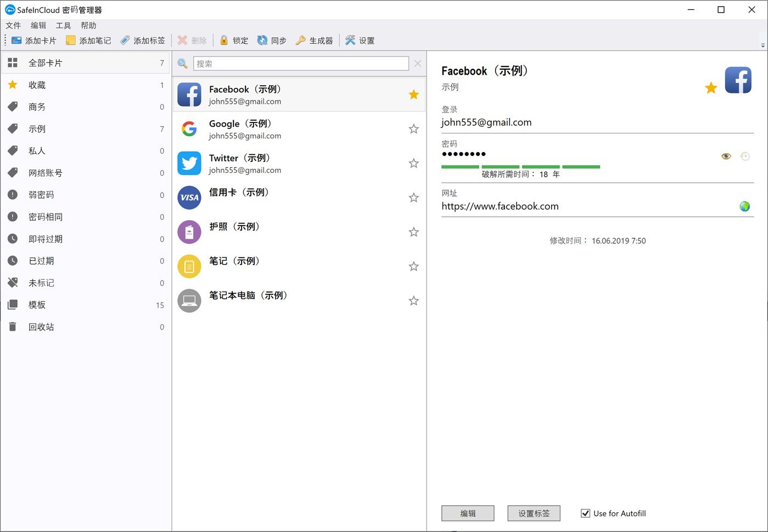Viewport: 768px width, 532px height.
Task: Click inside the 搜索 search field
Action: (301, 63)
